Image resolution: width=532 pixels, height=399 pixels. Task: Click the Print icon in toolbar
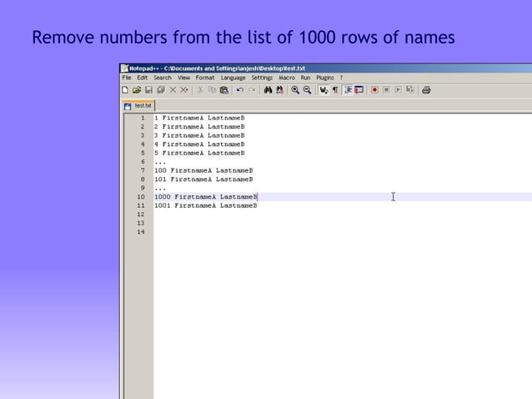tap(426, 89)
